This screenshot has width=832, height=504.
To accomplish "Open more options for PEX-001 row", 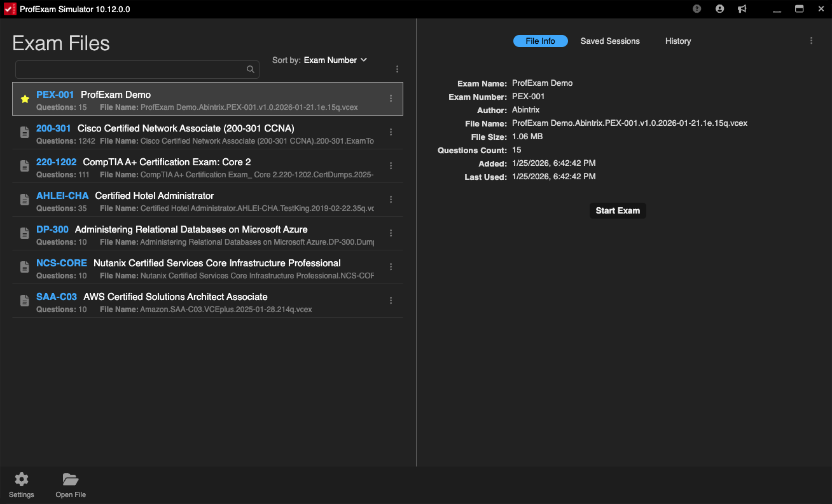I will tap(391, 99).
